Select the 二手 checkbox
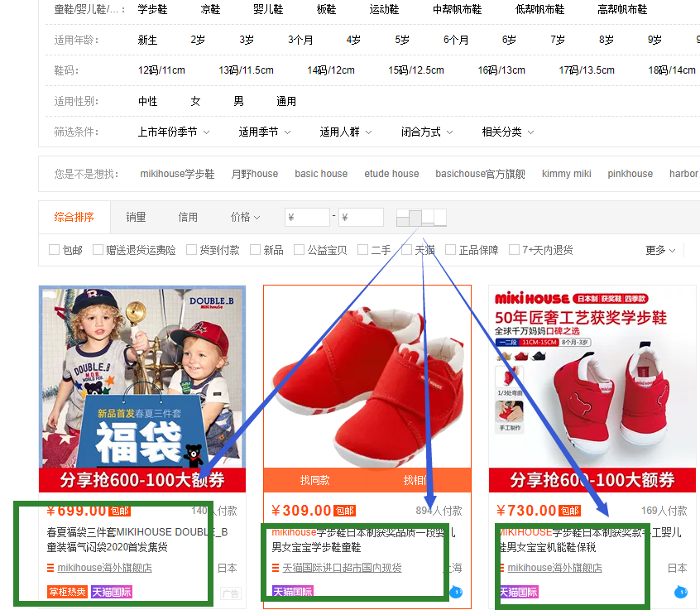Viewport: 700px width, 610px height. (363, 250)
